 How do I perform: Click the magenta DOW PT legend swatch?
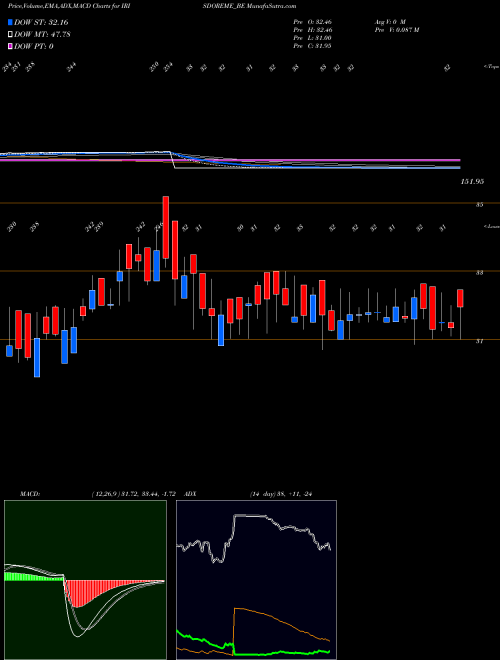(10, 46)
